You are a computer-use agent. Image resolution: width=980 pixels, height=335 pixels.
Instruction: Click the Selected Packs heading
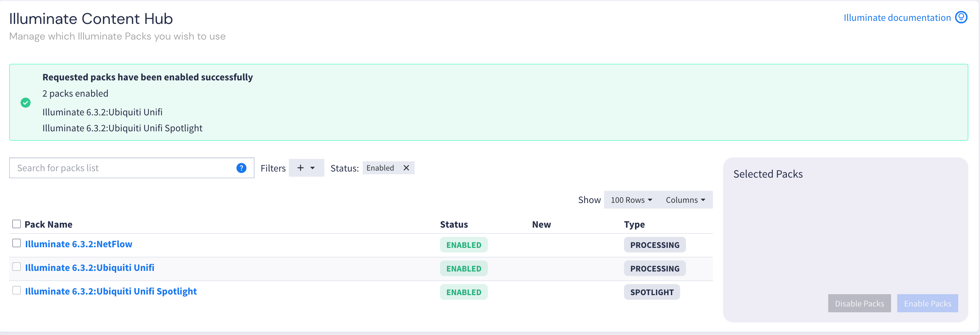pos(768,174)
